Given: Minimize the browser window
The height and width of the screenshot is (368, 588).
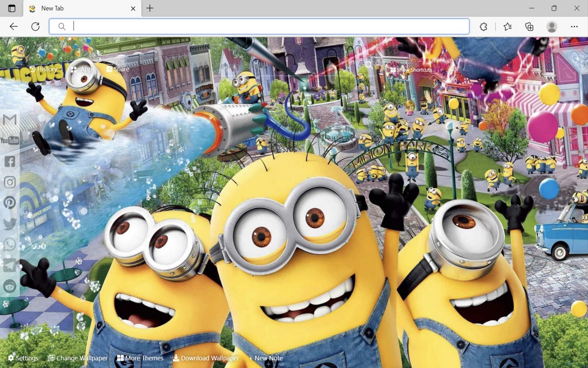Looking at the screenshot, I should point(531,8).
